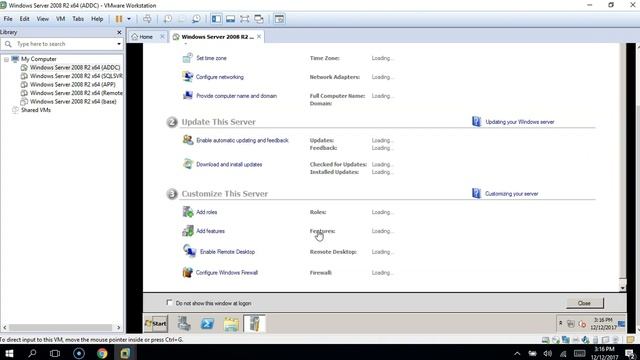Viewport: 640px width, 360px height.
Task: Type in the Library search field
Action: tap(62, 44)
